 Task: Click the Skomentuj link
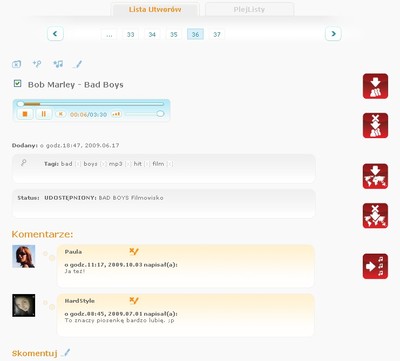coord(35,353)
